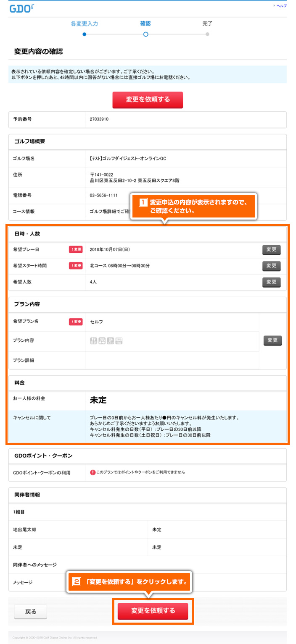Image resolution: width=296 pixels, height=644 pixels.
Task: Open the ヘルプ link
Action: pyautogui.click(x=281, y=6)
